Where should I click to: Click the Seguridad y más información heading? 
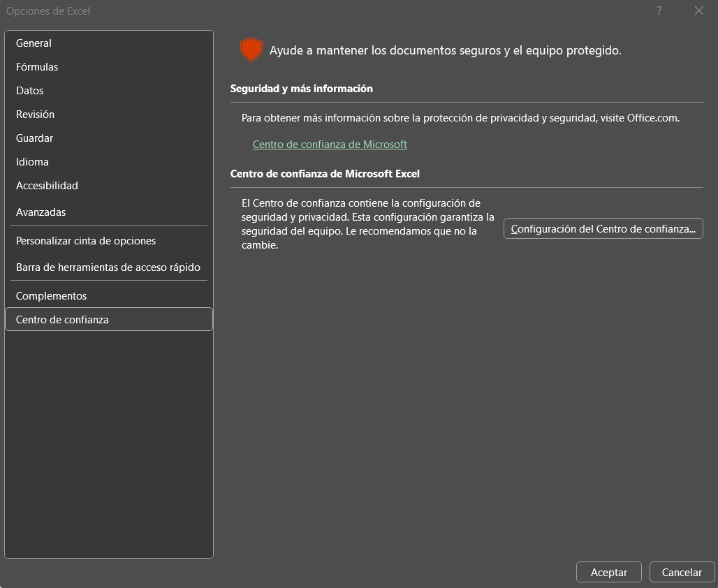point(301,89)
